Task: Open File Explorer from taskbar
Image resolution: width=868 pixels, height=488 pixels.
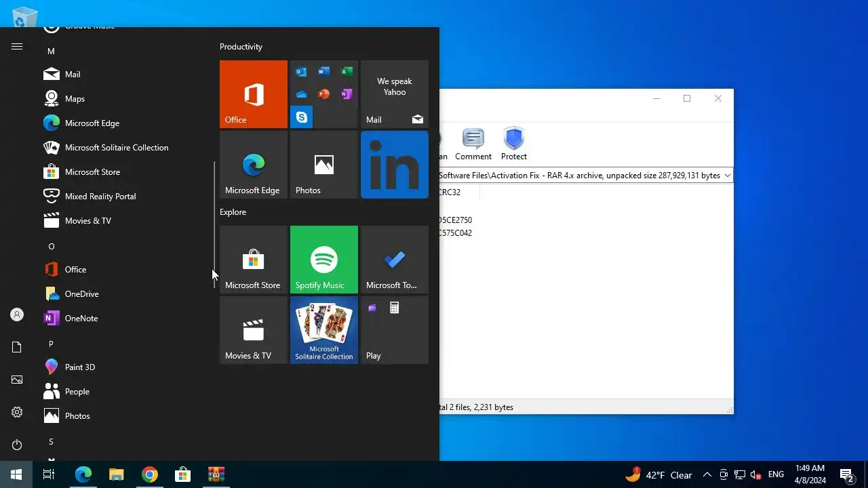Action: 117,474
